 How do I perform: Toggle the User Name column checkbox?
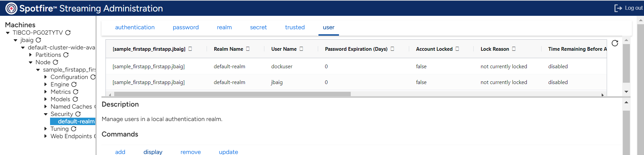point(301,49)
